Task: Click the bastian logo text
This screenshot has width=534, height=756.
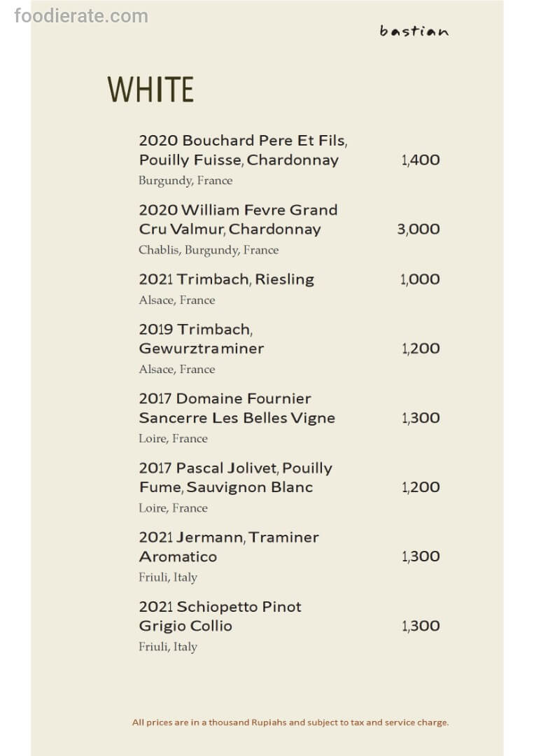Action: pos(414,31)
